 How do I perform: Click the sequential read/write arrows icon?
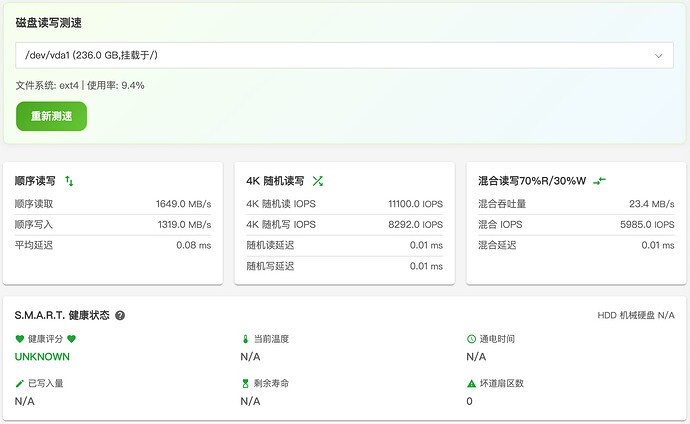tap(69, 181)
